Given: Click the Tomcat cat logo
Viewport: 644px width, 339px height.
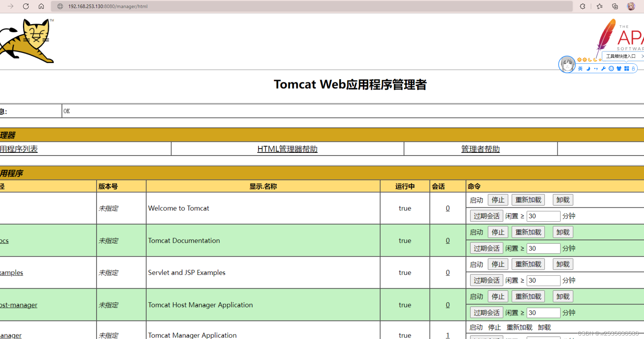Looking at the screenshot, I should 27,41.
